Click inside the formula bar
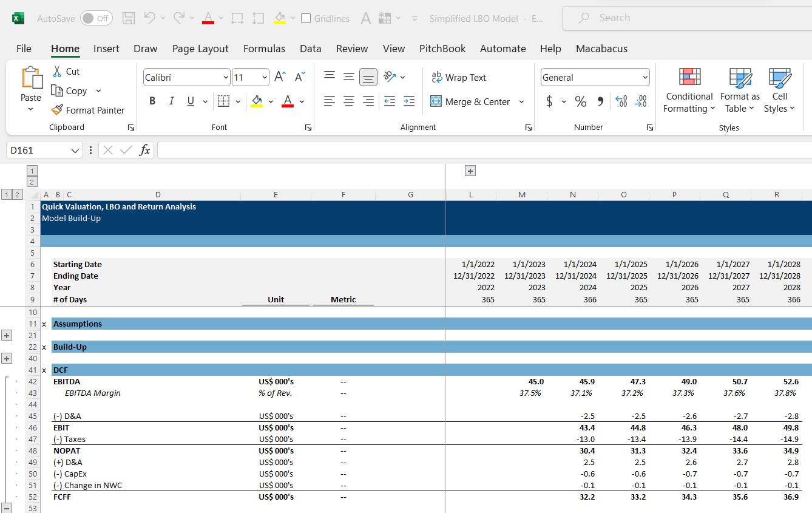Screen dimensions: 812x513 [425, 149]
